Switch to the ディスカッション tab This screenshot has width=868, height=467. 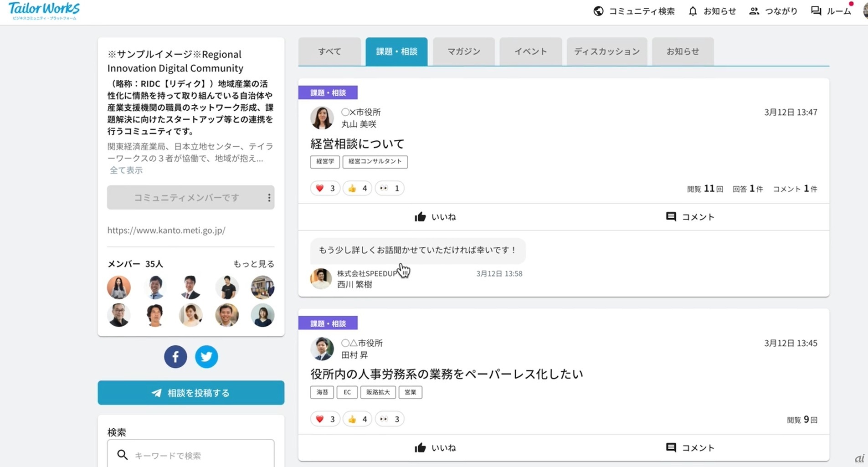coord(606,51)
